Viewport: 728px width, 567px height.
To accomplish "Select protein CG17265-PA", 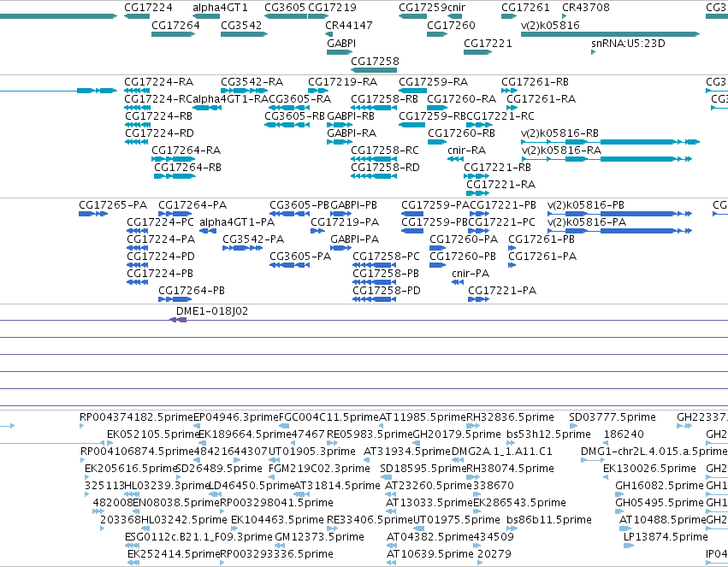I will pos(93,214).
